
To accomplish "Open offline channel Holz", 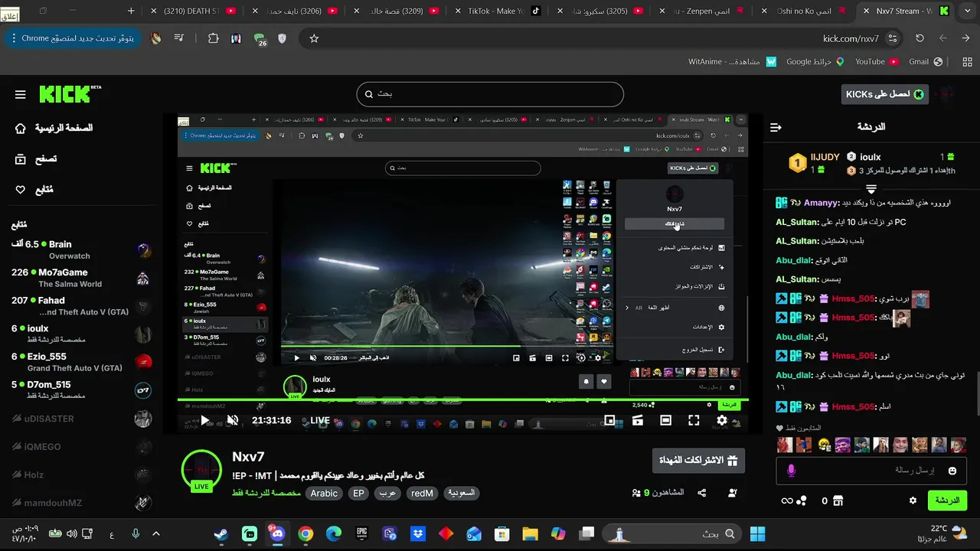I will [81, 475].
